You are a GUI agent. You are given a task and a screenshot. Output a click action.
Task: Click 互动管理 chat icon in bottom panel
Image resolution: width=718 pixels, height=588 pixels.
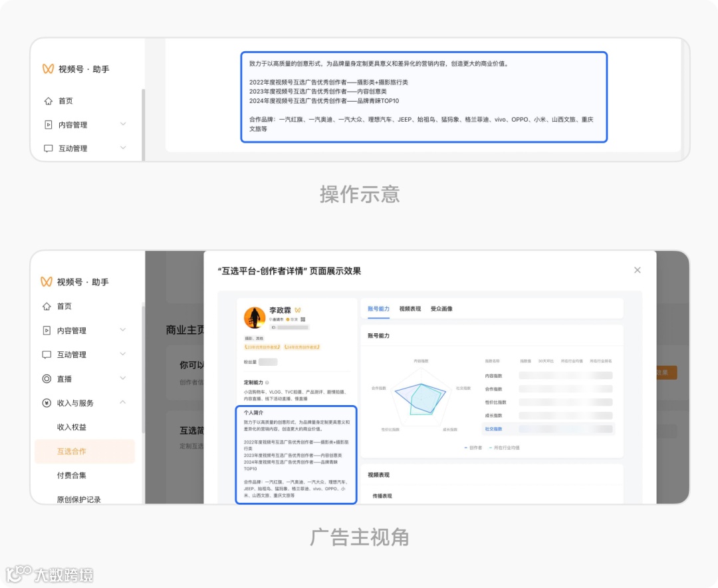tap(47, 355)
